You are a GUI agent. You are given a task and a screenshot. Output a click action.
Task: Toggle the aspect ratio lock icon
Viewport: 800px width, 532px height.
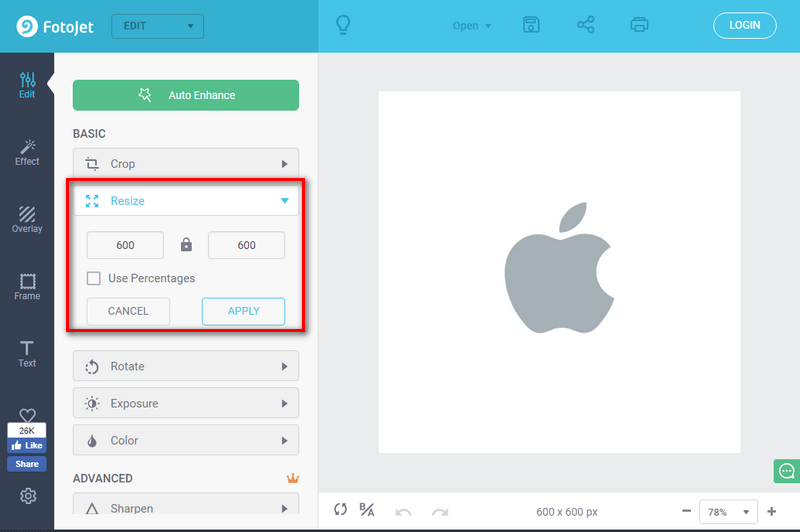point(186,245)
